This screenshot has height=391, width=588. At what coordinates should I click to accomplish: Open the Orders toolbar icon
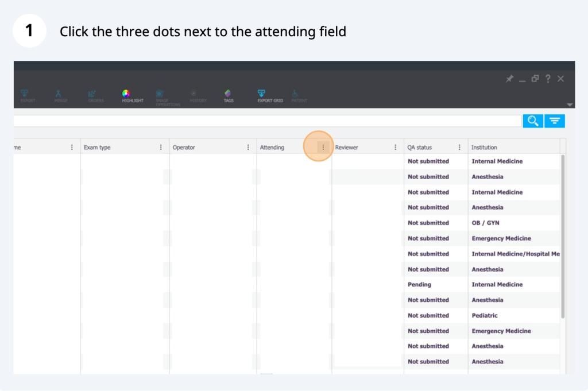point(92,94)
